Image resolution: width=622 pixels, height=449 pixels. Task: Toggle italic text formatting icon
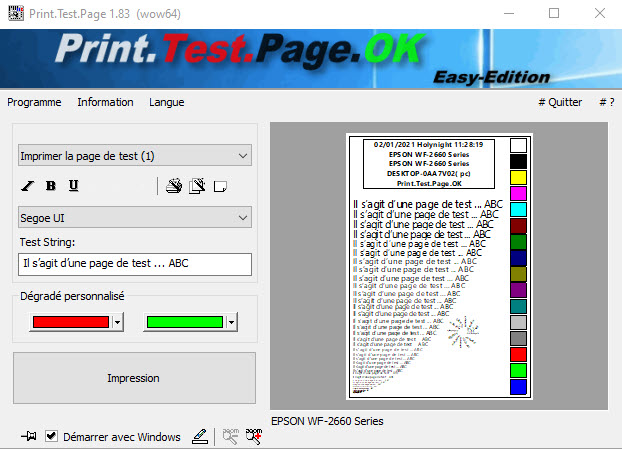click(28, 186)
